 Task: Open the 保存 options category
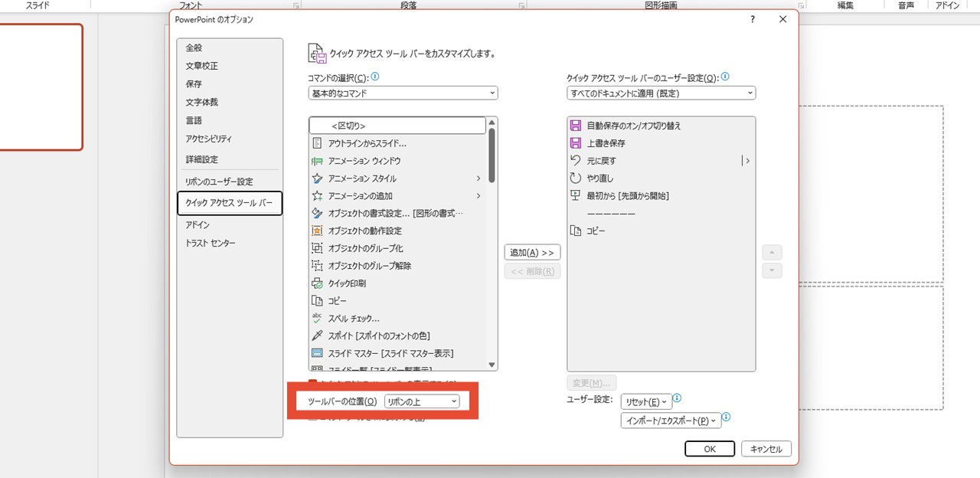230,84
